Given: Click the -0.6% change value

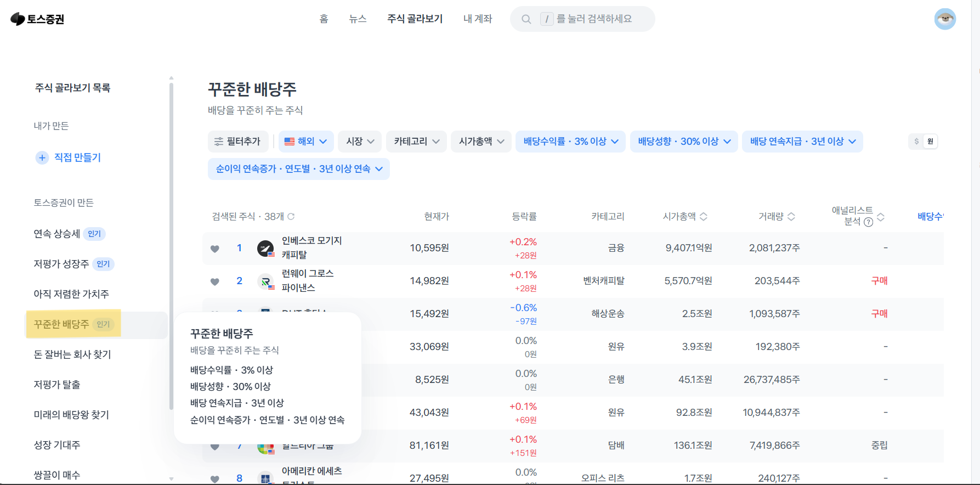Looking at the screenshot, I should point(524,308).
